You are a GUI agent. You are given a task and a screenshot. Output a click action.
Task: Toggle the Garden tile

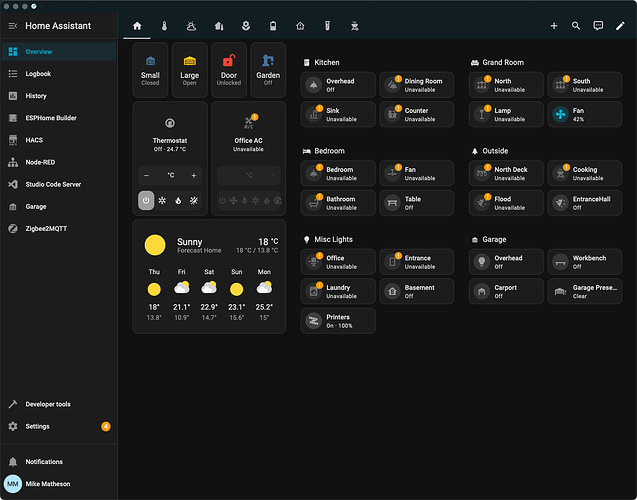pyautogui.click(x=268, y=70)
